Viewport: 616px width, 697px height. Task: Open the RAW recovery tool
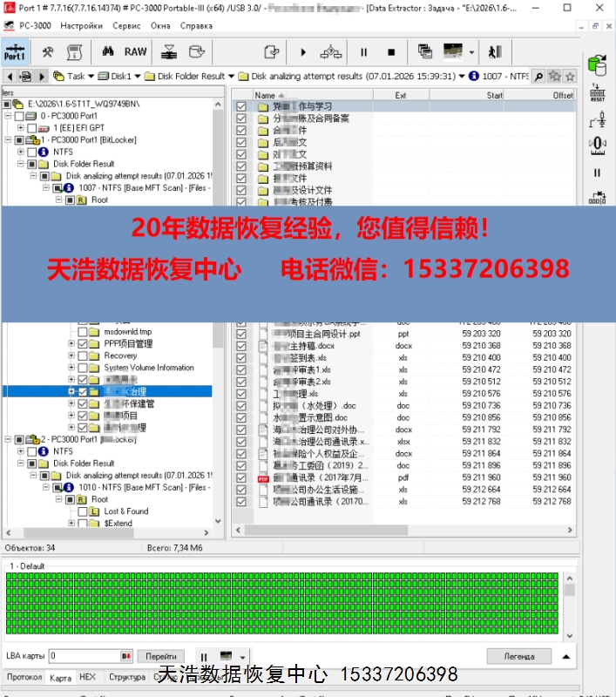point(135,51)
